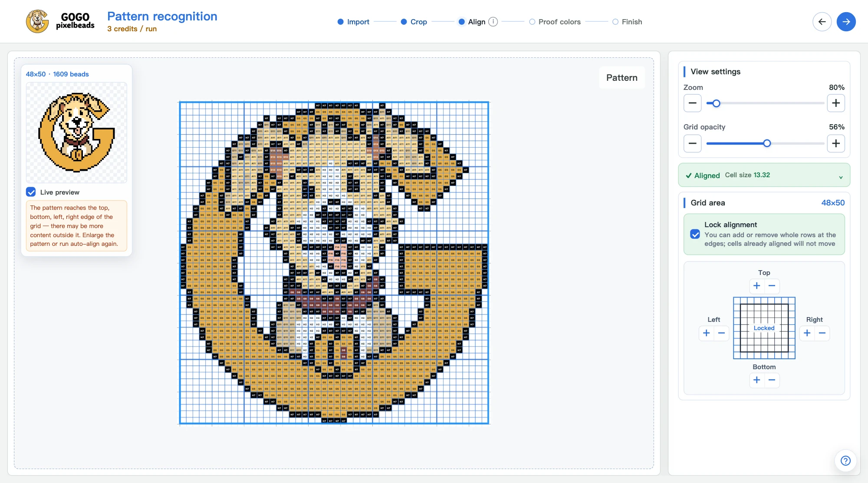Screen dimensions: 868x483
Task: Click the pattern edge warning message
Action: point(76,226)
